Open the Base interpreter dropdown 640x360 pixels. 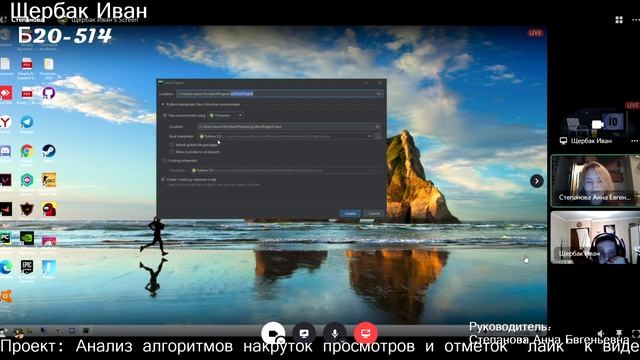pyautogui.click(x=285, y=136)
